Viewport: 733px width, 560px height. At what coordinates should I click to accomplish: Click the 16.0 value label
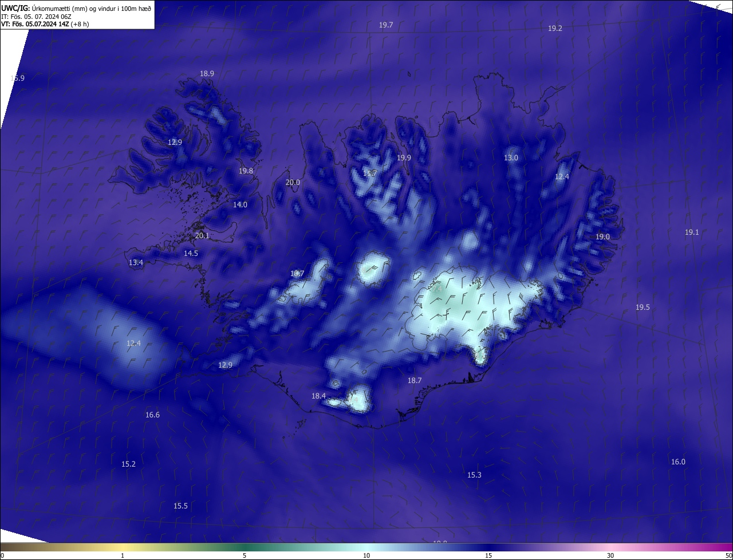click(678, 462)
